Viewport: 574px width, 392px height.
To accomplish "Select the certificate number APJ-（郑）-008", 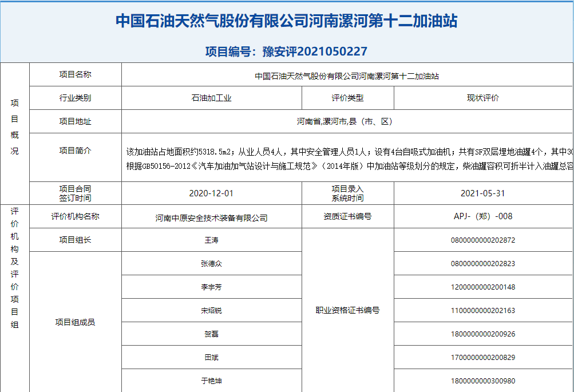I will coord(482,216).
